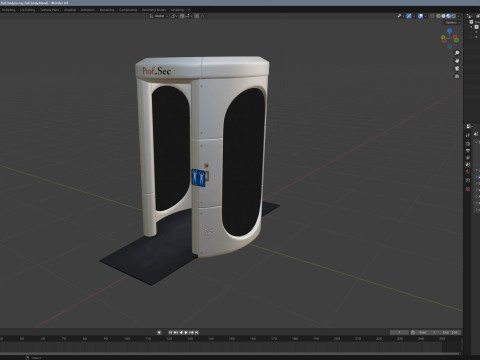Collapse the collection in Outliner
Image resolution: width=480 pixels, height=360 pixels.
click(x=471, y=27)
